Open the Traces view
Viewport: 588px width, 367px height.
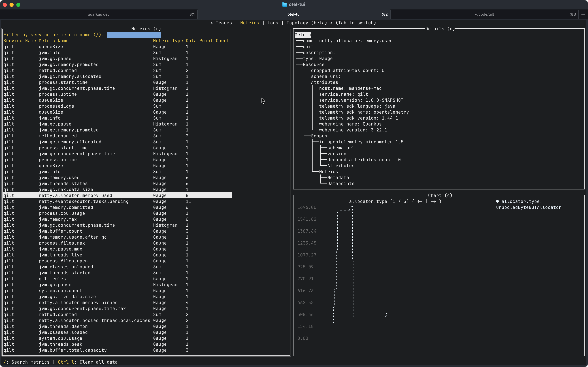coord(224,23)
